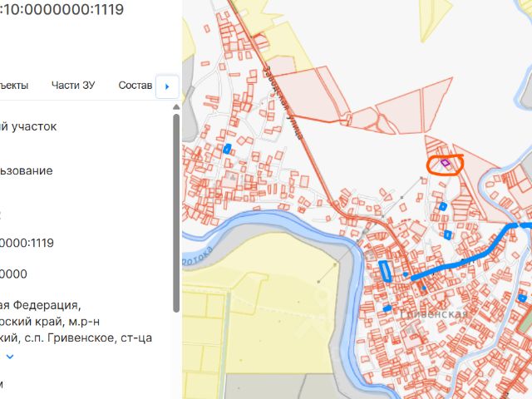Click the details panel scrollbar thumb
This screenshot has width=532, height=399.
point(176,213)
